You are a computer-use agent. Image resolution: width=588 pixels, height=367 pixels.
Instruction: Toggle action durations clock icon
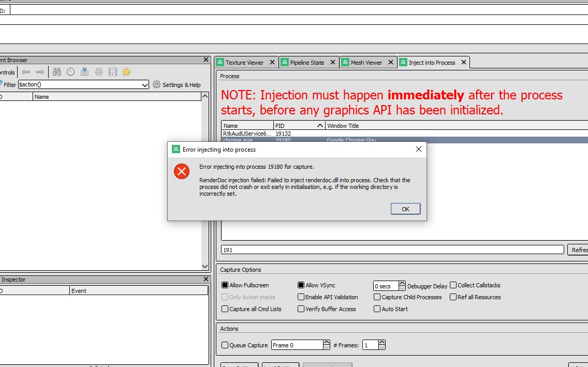click(70, 72)
